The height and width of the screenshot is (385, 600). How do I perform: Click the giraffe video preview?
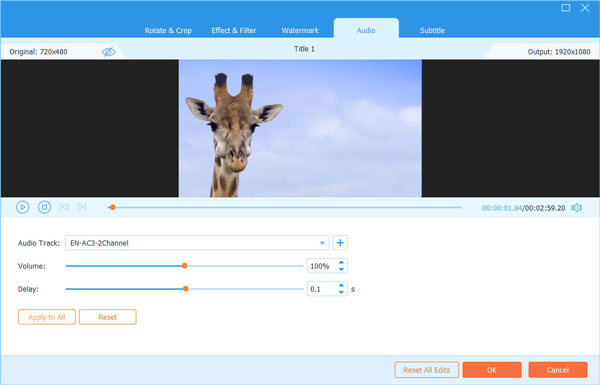click(x=300, y=128)
